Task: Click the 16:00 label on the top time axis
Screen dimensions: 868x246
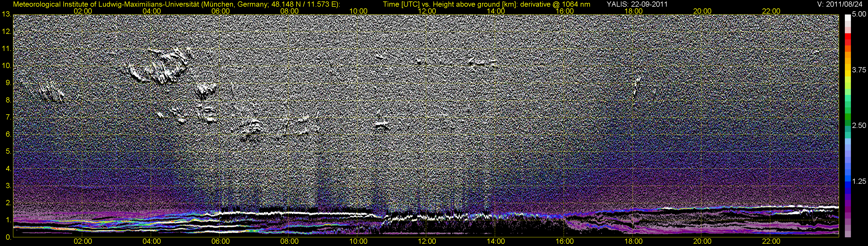Action: [x=565, y=11]
